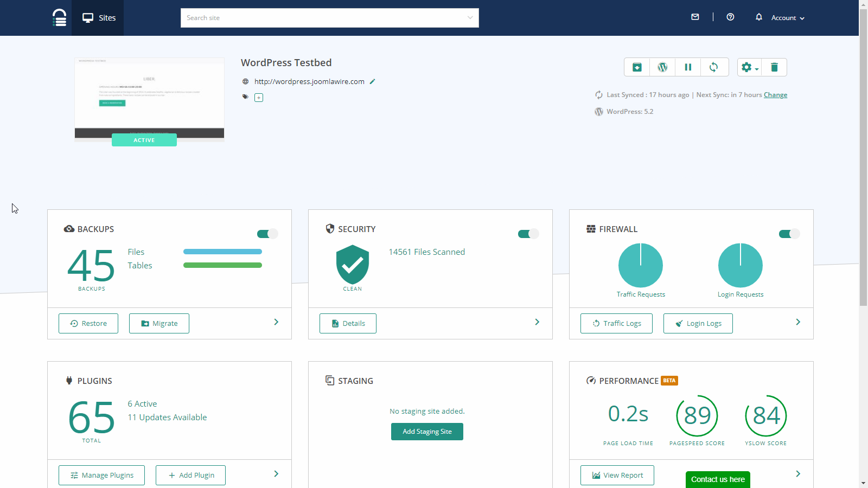This screenshot has width=868, height=488.
Task: Click the 65 total plugins count
Action: point(91,418)
